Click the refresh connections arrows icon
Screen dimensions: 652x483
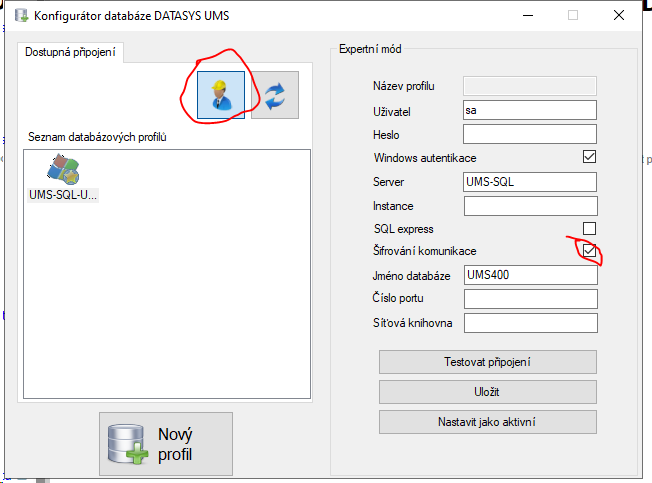coord(275,95)
